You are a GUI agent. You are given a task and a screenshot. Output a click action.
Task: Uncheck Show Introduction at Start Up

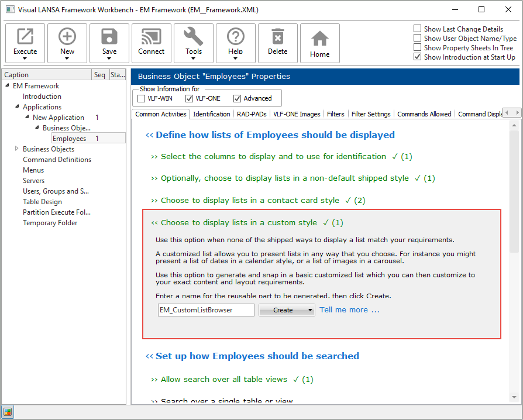tap(417, 57)
